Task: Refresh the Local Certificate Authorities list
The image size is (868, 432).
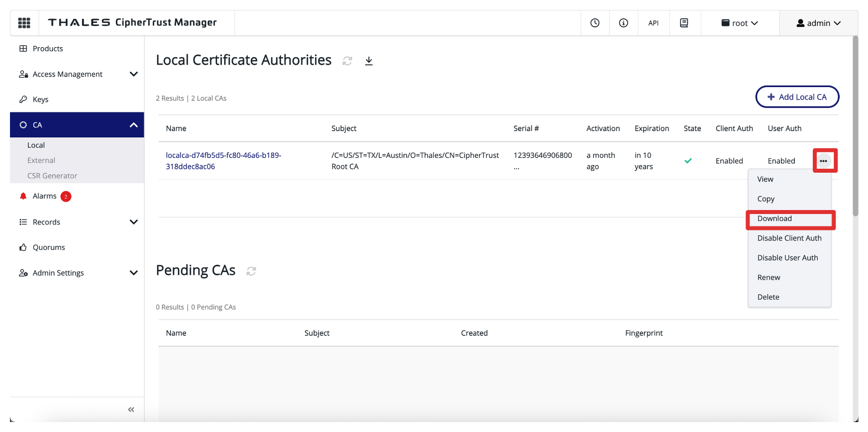Action: tap(347, 61)
